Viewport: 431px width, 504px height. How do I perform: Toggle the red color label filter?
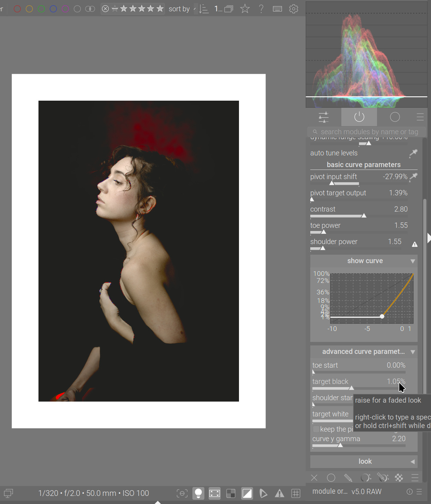coord(17,9)
